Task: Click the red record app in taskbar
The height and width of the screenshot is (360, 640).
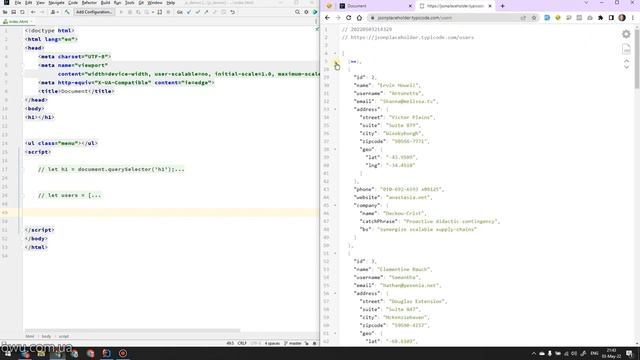Action: pos(123,353)
